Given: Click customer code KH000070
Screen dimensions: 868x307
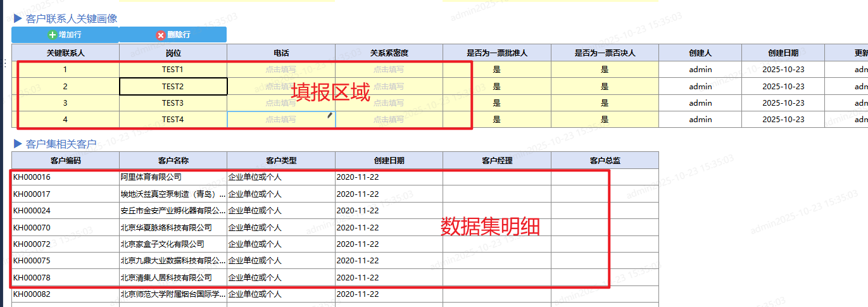Looking at the screenshot, I should [x=32, y=227].
